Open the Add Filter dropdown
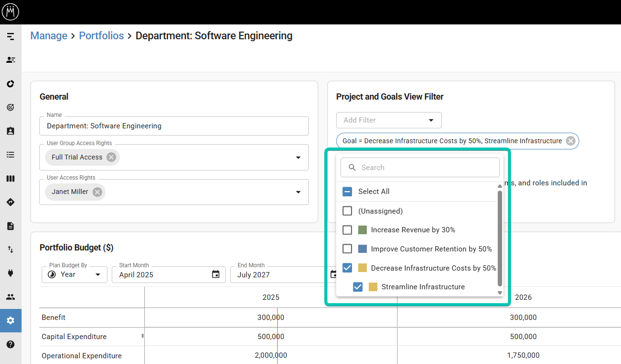Viewport: 621px width, 364px height. click(389, 120)
